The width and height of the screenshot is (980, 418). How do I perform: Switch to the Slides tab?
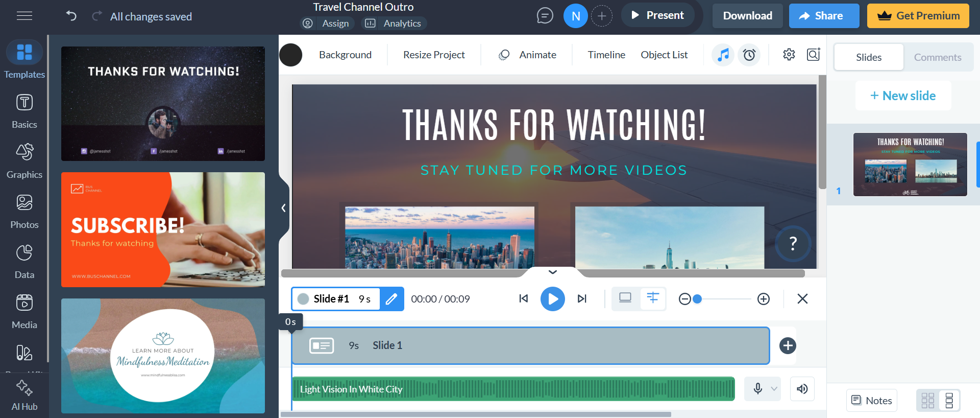[869, 57]
